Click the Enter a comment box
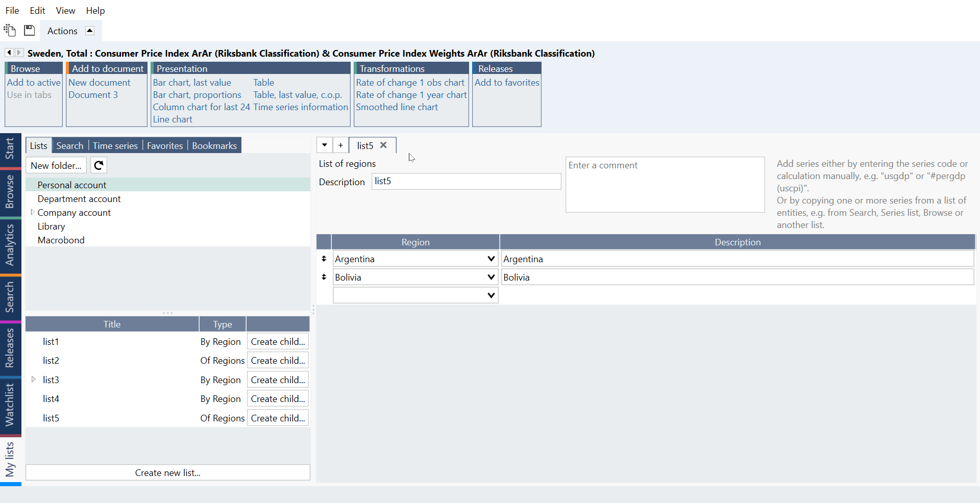The height and width of the screenshot is (503, 980). pos(665,184)
